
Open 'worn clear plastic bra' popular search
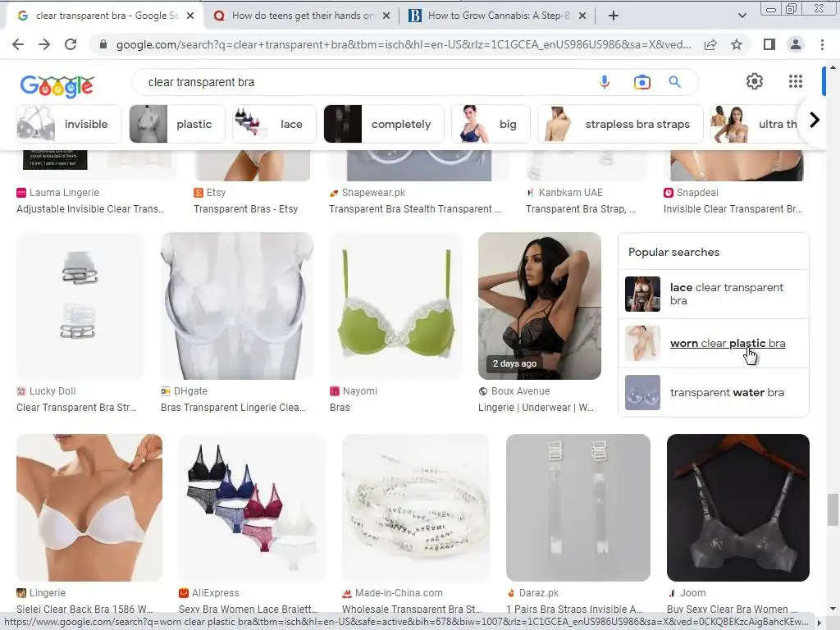pyautogui.click(x=713, y=344)
